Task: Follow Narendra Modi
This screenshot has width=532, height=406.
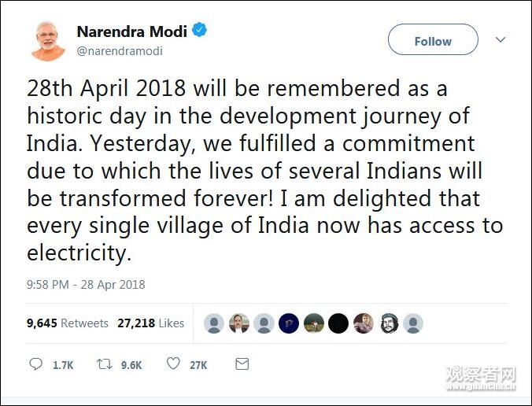Action: coord(433,40)
